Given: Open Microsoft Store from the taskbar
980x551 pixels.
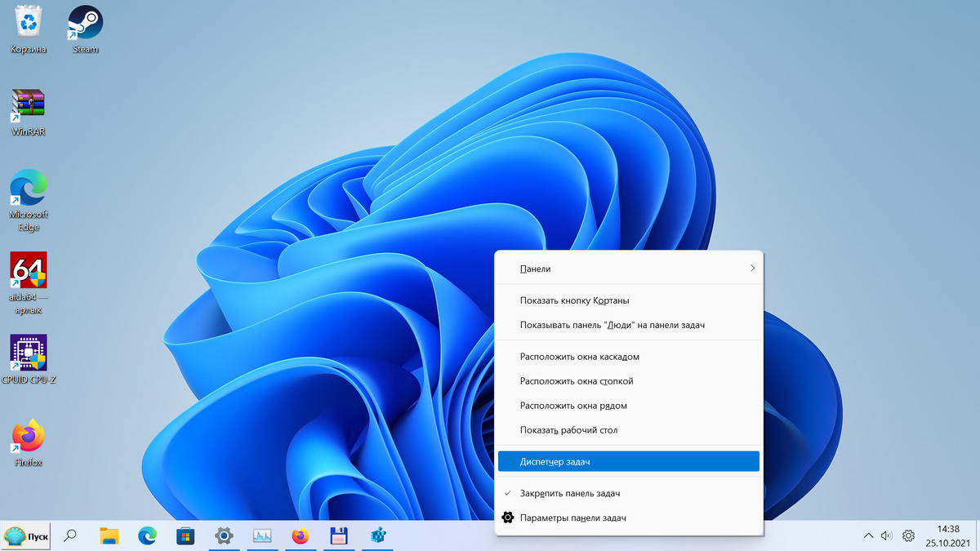Looking at the screenshot, I should click(185, 536).
